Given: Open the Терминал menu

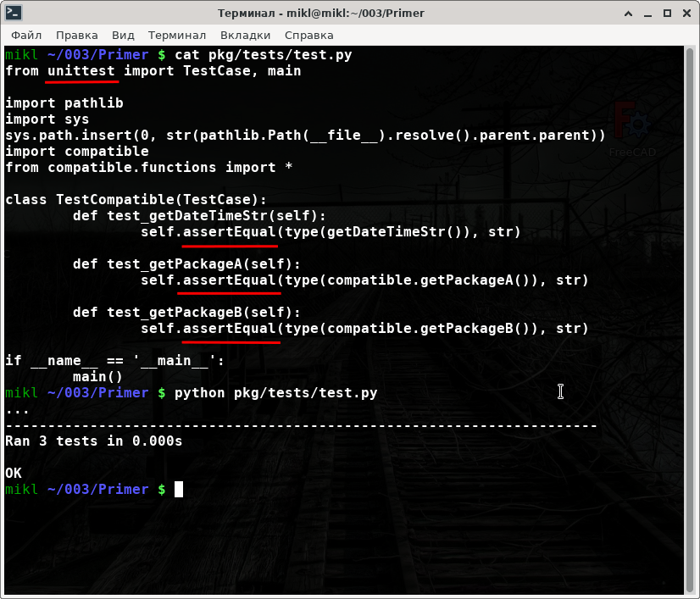Looking at the screenshot, I should click(x=177, y=35).
